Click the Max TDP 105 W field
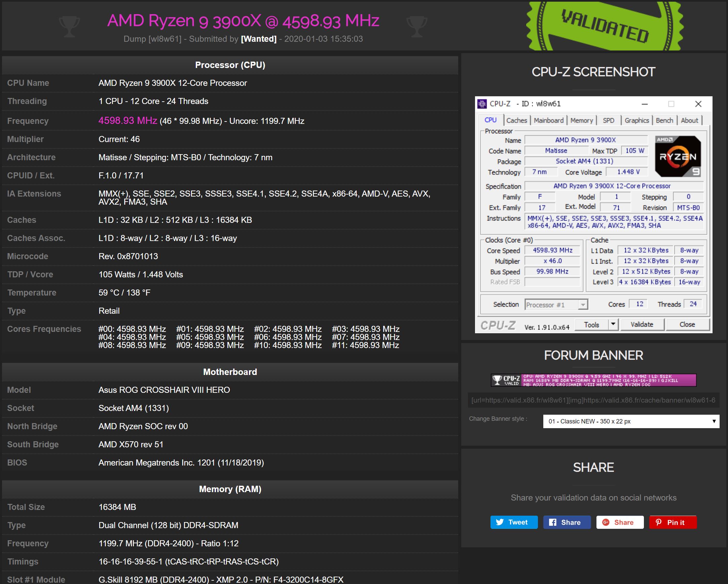The width and height of the screenshot is (728, 584). pos(635,151)
